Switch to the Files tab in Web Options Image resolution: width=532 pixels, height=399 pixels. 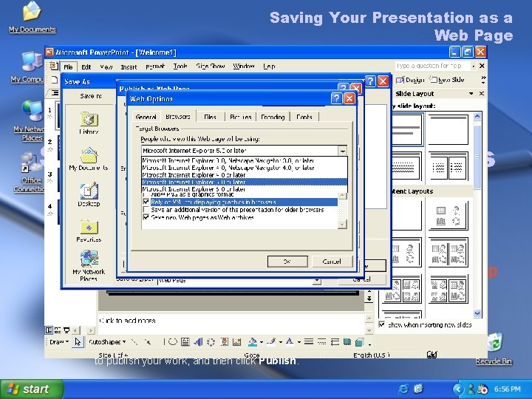tap(210, 117)
